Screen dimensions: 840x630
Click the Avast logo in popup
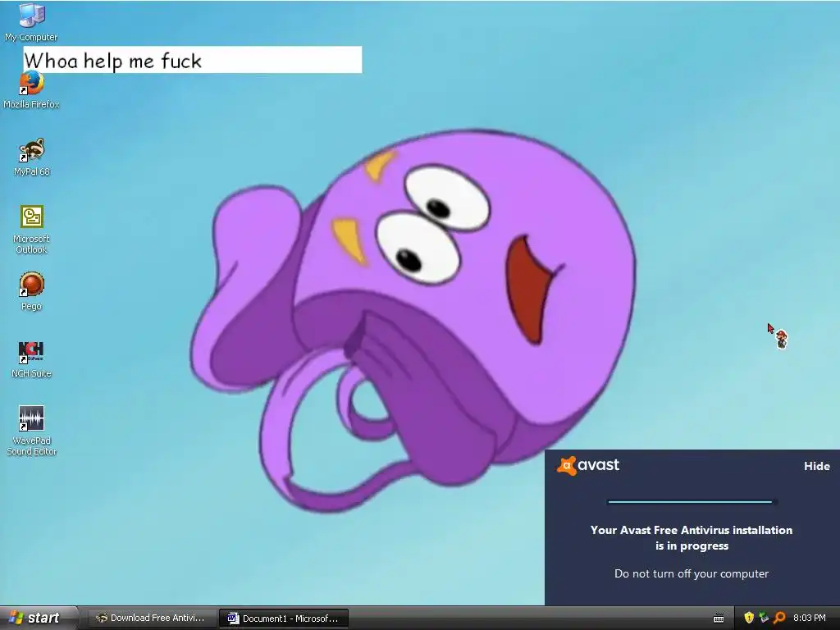(588, 465)
